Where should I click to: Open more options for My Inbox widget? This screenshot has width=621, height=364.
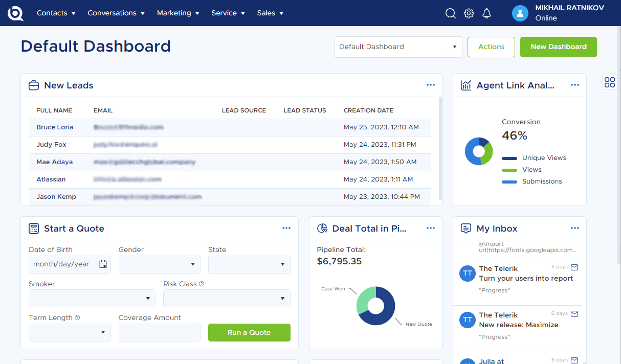click(575, 228)
